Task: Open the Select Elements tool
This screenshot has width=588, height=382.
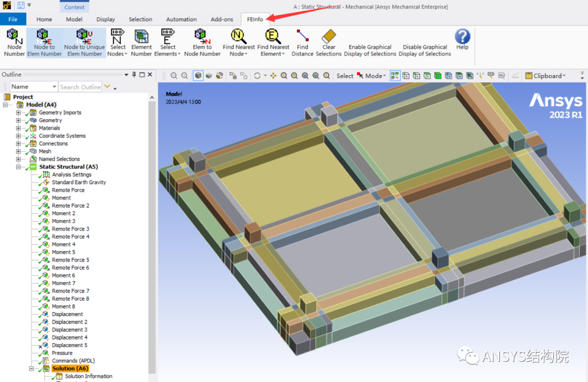Action: tap(167, 43)
